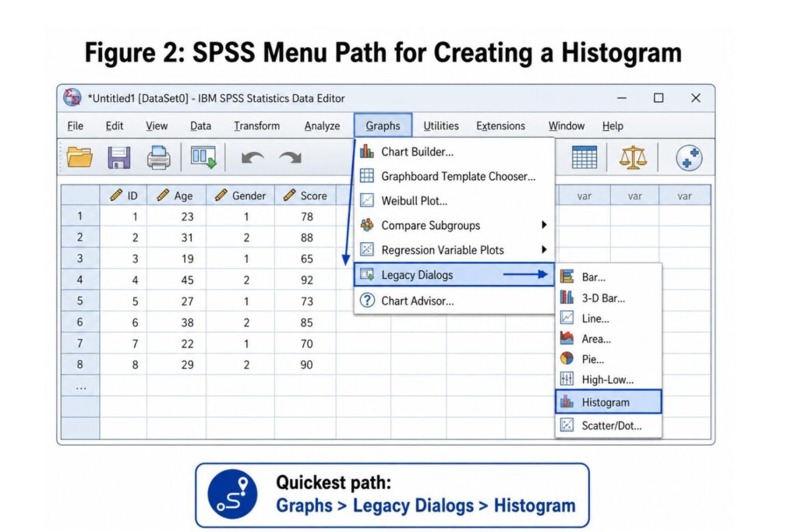Open the Edit menu

point(115,125)
